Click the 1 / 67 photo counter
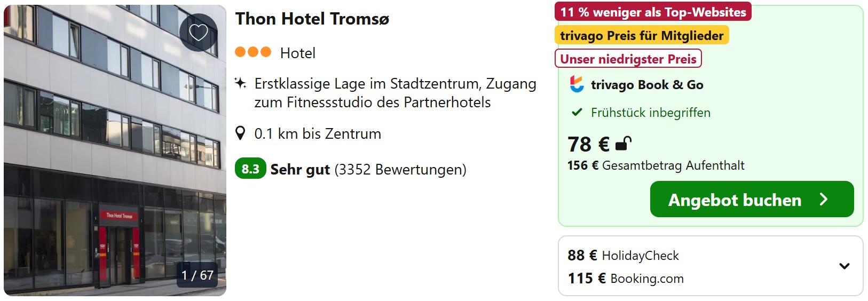868x301 pixels. click(x=198, y=275)
